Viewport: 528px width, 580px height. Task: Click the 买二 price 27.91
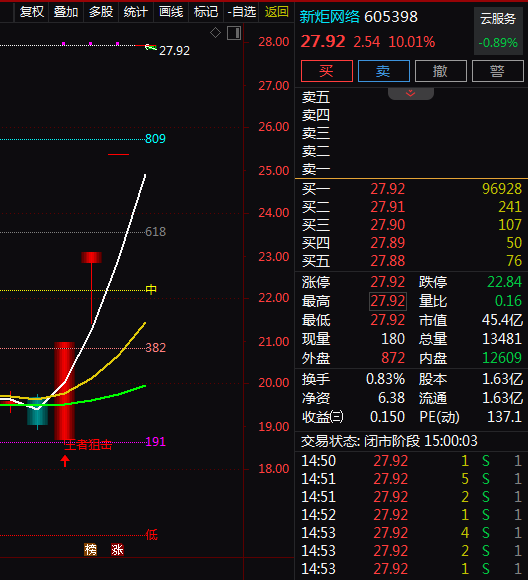388,207
